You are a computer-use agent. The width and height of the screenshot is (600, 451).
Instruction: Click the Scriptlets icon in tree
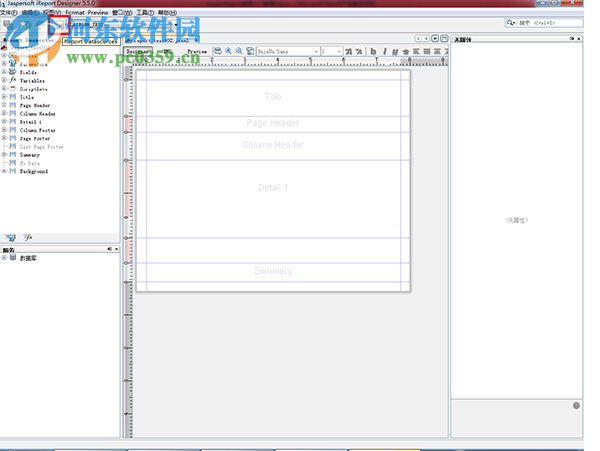coord(13,88)
